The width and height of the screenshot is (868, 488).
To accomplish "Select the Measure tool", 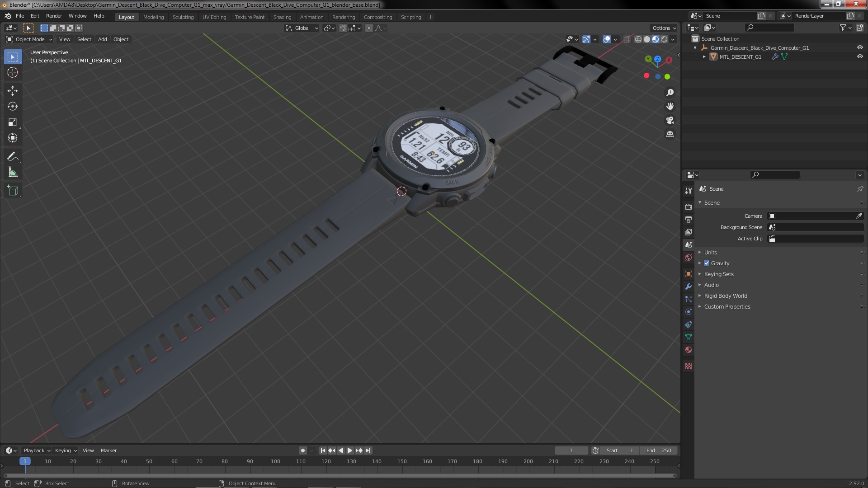I will coord(13,173).
